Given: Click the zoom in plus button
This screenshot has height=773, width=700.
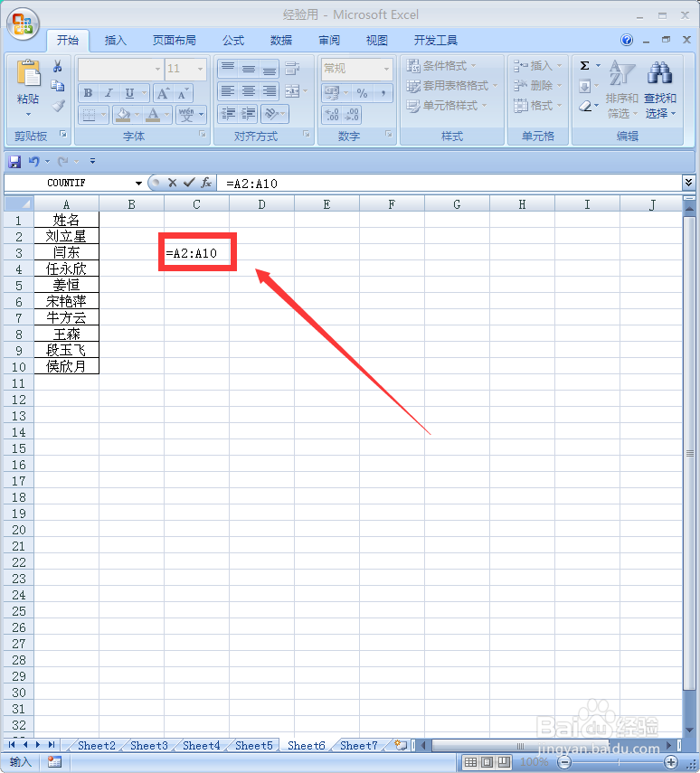Looking at the screenshot, I should pos(671,762).
